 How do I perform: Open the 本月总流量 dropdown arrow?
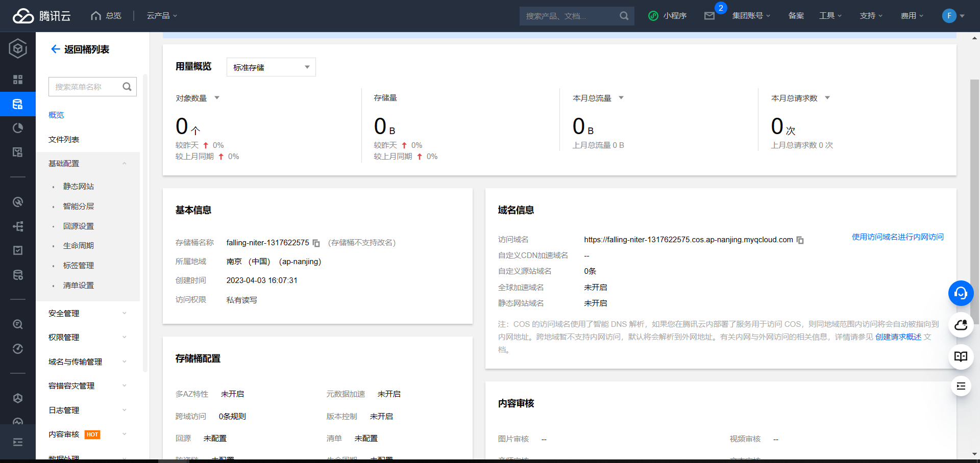[x=621, y=98]
